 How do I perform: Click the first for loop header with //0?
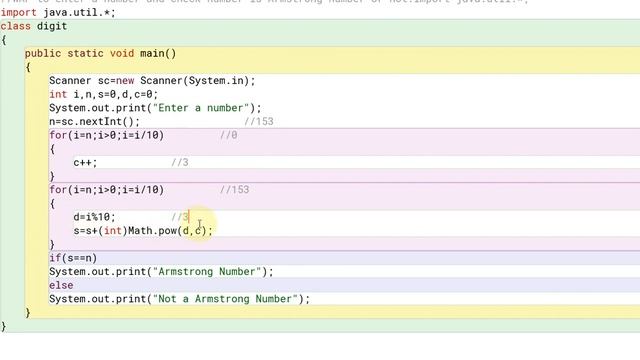[107, 135]
